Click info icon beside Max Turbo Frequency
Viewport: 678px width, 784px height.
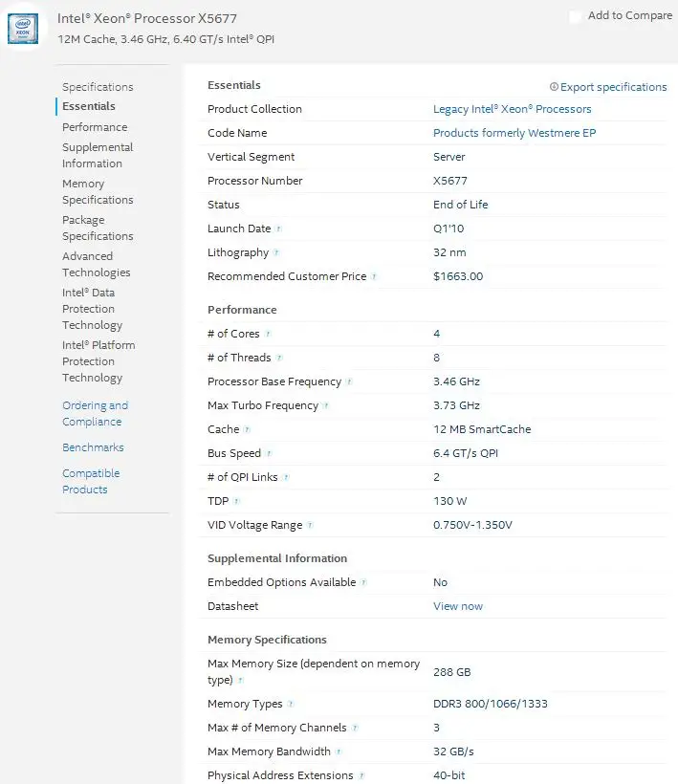point(326,406)
